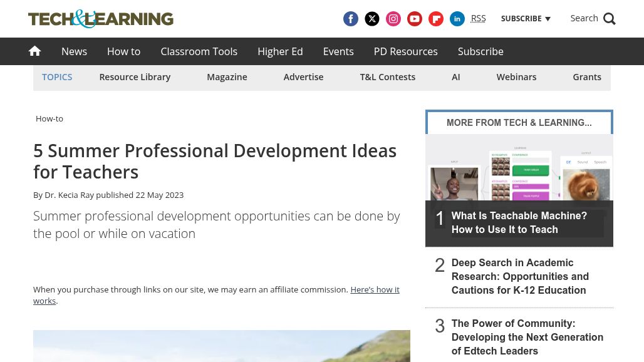Open the PD Resources menu
Screen dimensions: 644x362
[x=405, y=51]
